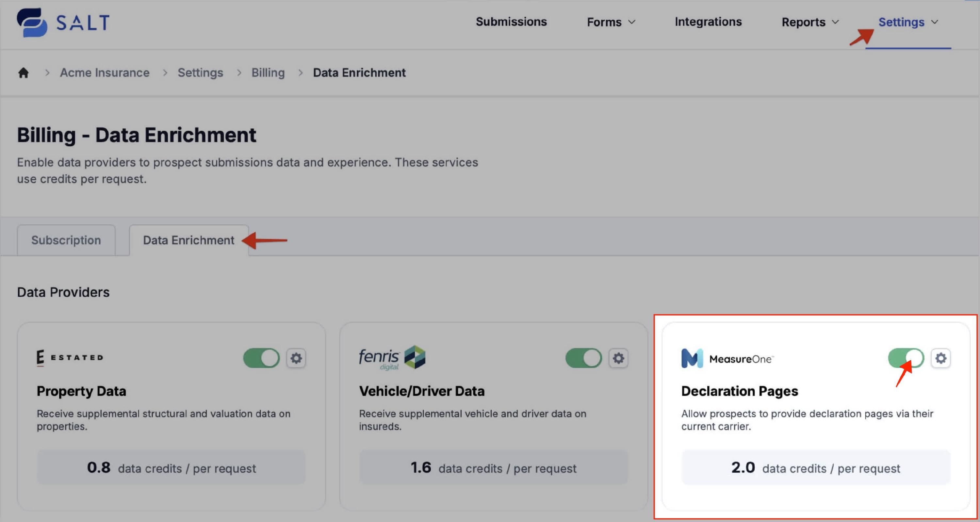This screenshot has width=980, height=522.
Task: Click the Estated logo
Action: coord(70,358)
